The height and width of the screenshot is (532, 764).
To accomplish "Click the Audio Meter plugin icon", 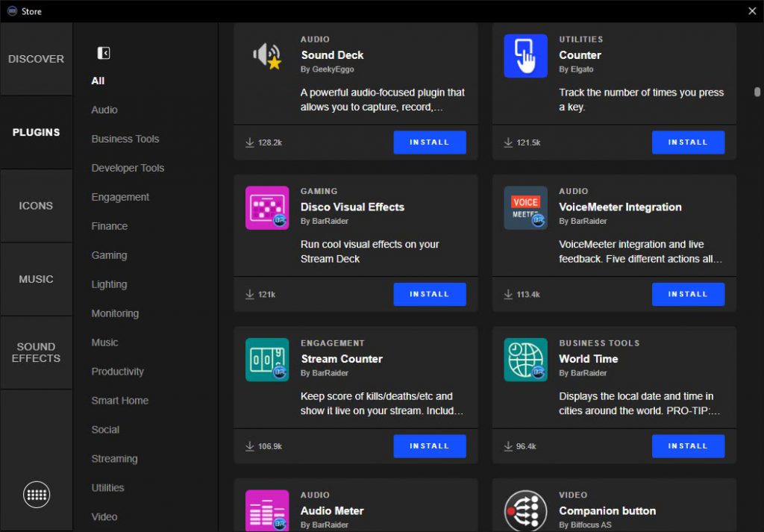I will tap(267, 510).
